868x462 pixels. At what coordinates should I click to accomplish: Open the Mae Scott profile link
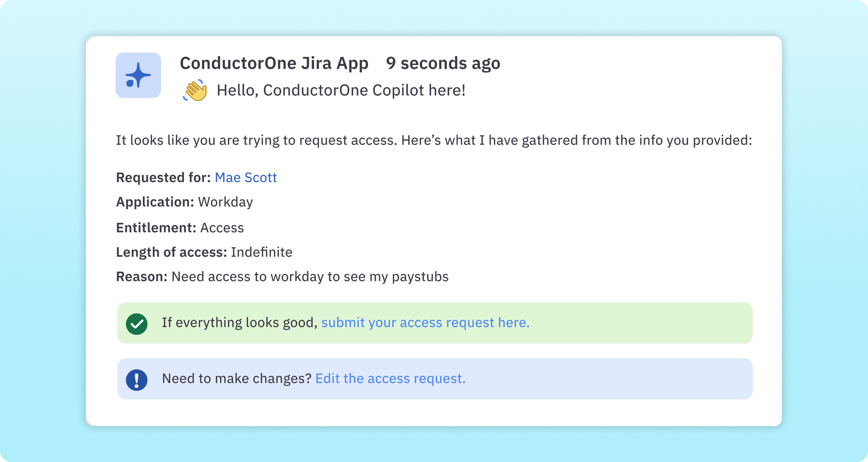(245, 177)
